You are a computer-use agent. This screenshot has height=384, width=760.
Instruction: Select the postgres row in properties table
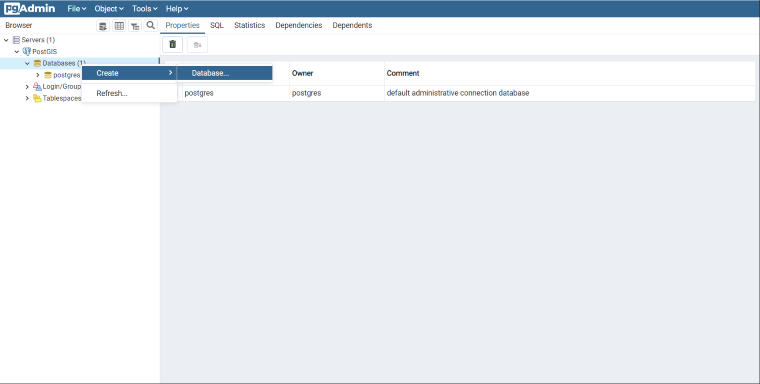(x=459, y=93)
